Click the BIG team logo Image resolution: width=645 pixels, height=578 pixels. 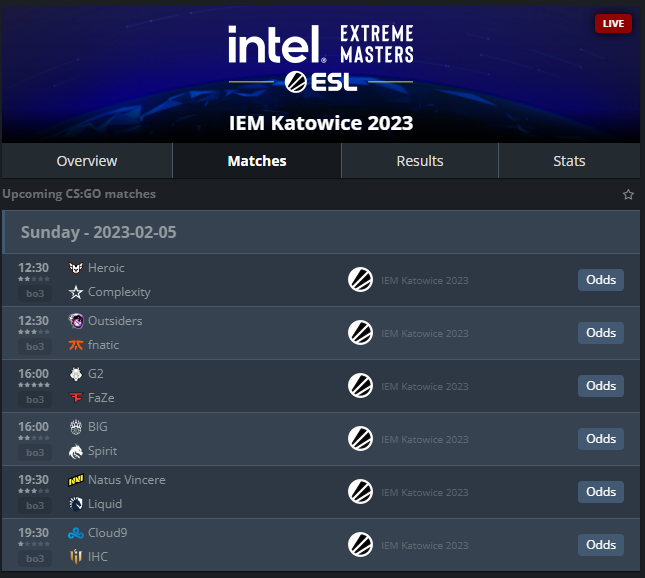[76, 427]
